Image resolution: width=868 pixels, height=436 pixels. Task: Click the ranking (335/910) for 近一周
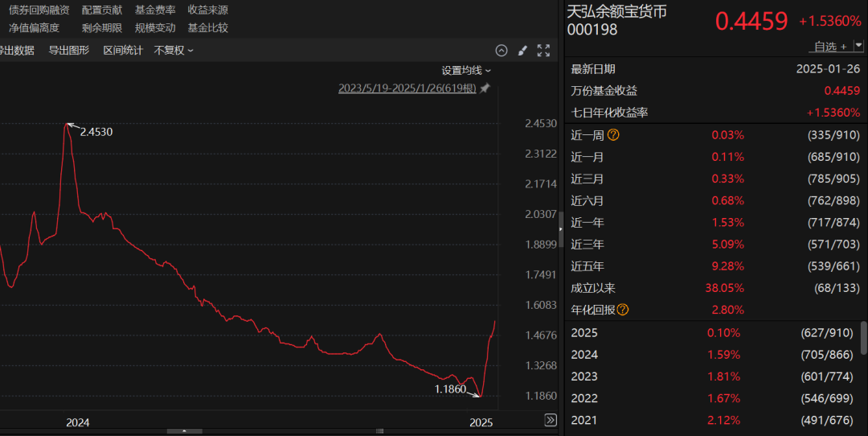point(833,135)
